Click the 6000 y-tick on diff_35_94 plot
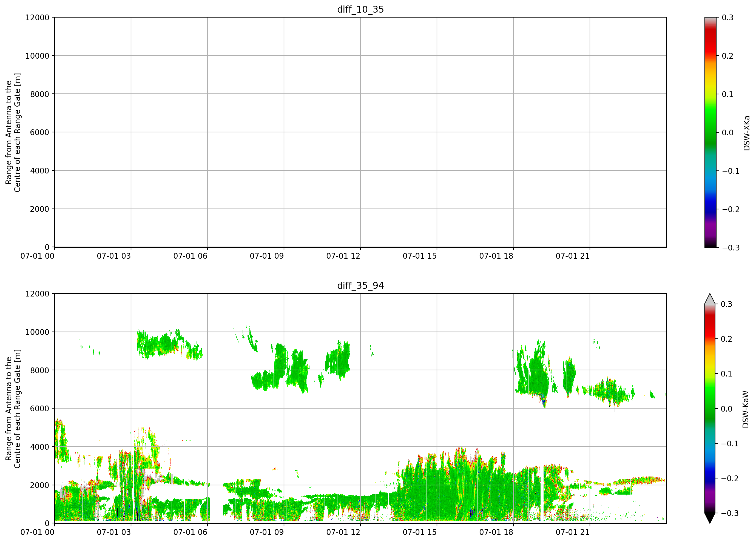This screenshot has width=756, height=542. click(x=40, y=408)
